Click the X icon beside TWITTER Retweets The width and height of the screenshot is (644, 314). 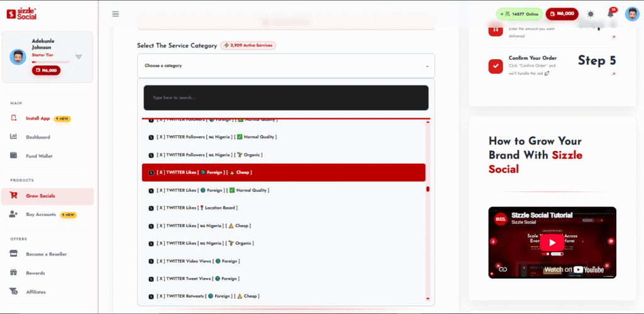pos(151,296)
